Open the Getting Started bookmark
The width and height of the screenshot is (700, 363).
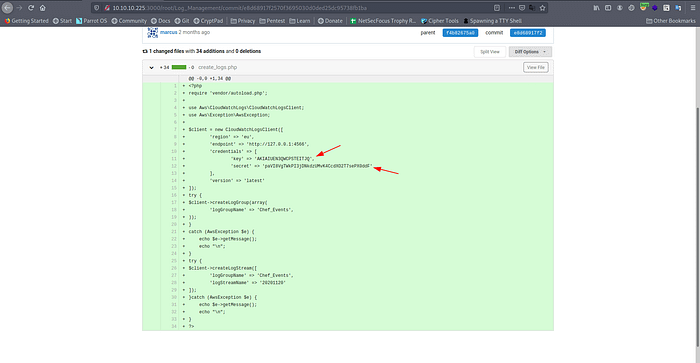(x=26, y=21)
